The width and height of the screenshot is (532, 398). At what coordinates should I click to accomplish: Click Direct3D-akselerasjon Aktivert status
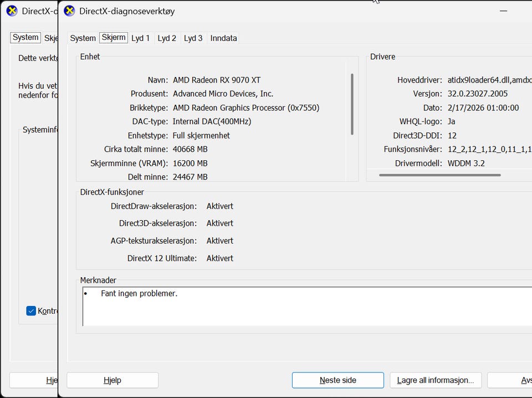coord(220,223)
